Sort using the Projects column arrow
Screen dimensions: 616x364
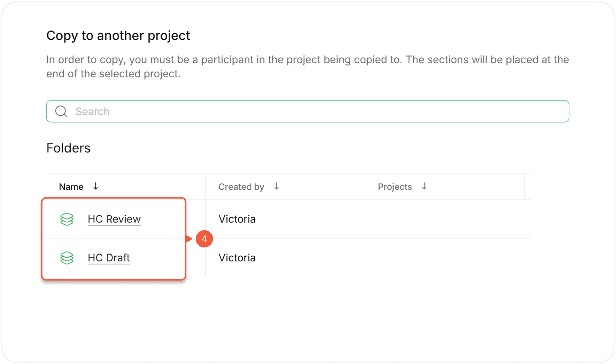pyautogui.click(x=424, y=186)
